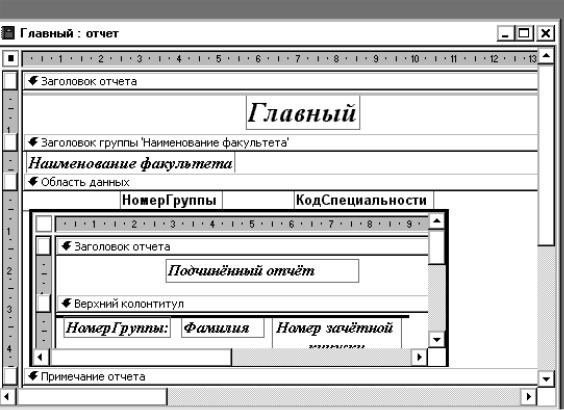Click the main vertical scrollbar thumb
Viewport: 564px width, 410px height.
[x=546, y=155]
